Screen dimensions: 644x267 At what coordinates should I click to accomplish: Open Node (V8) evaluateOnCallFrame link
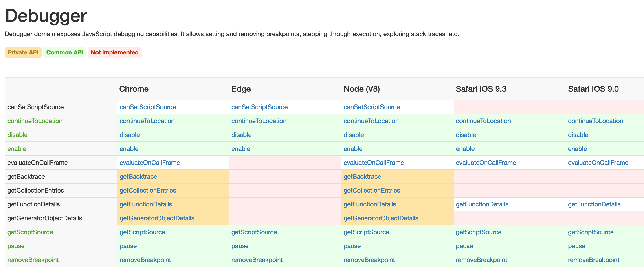(374, 163)
